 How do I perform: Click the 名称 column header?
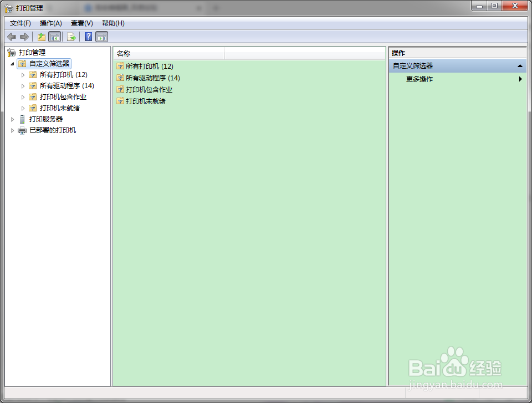(170, 54)
